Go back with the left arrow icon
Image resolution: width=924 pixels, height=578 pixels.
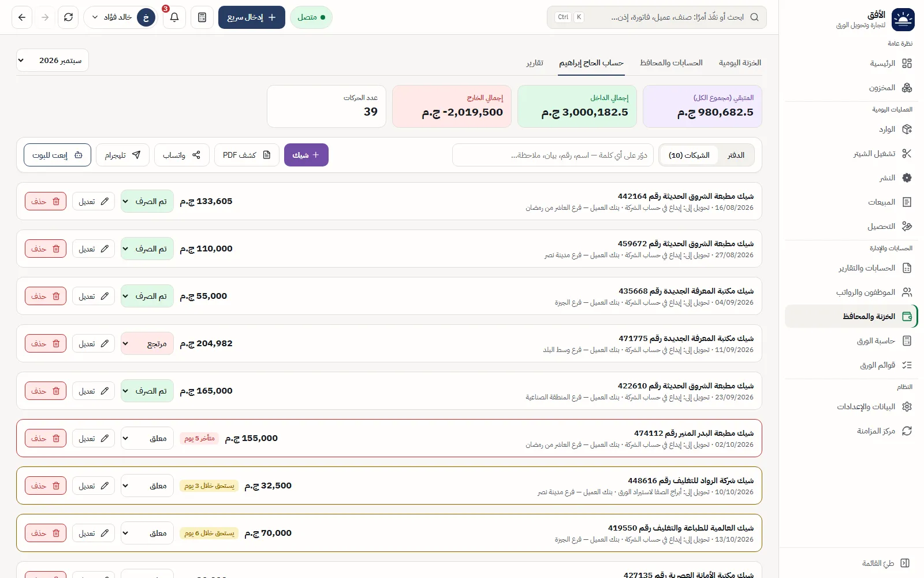click(x=22, y=17)
